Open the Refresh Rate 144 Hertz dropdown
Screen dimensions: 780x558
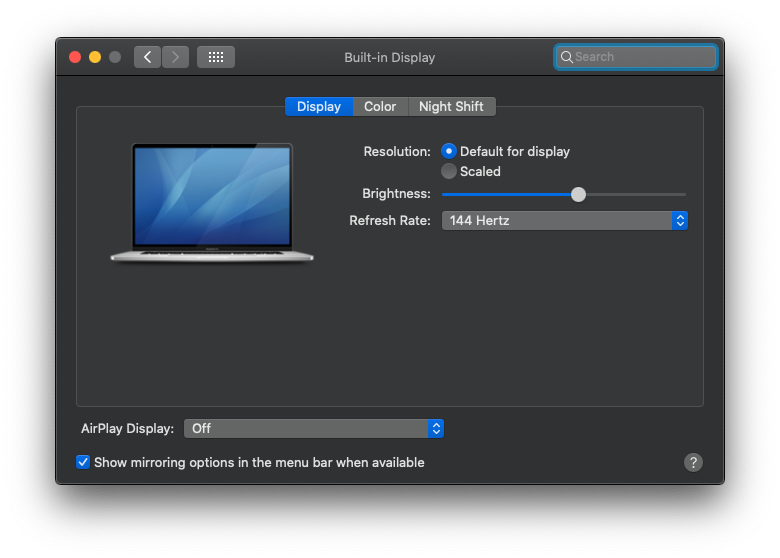(565, 220)
